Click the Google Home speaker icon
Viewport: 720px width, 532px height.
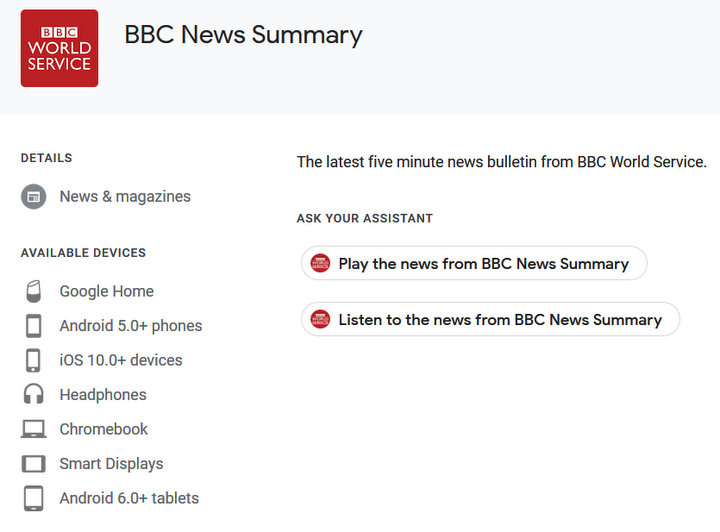pyautogui.click(x=34, y=291)
